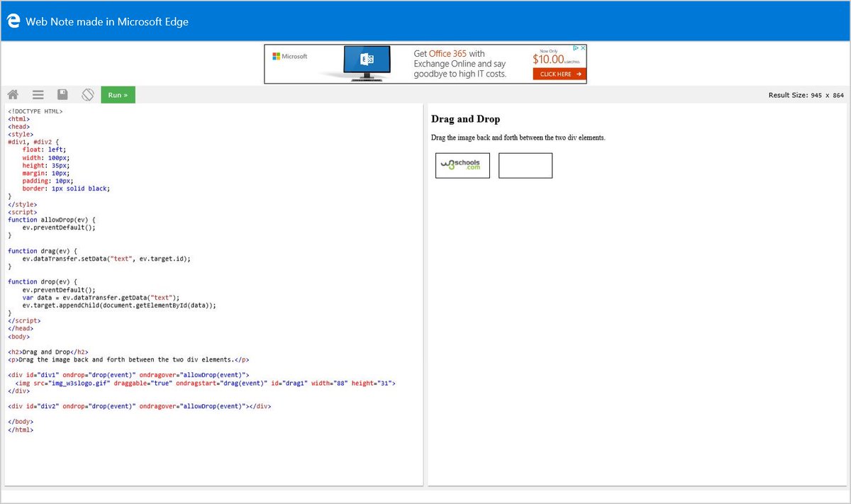
Task: Click the closing '</style>' tag line
Action: [23, 204]
